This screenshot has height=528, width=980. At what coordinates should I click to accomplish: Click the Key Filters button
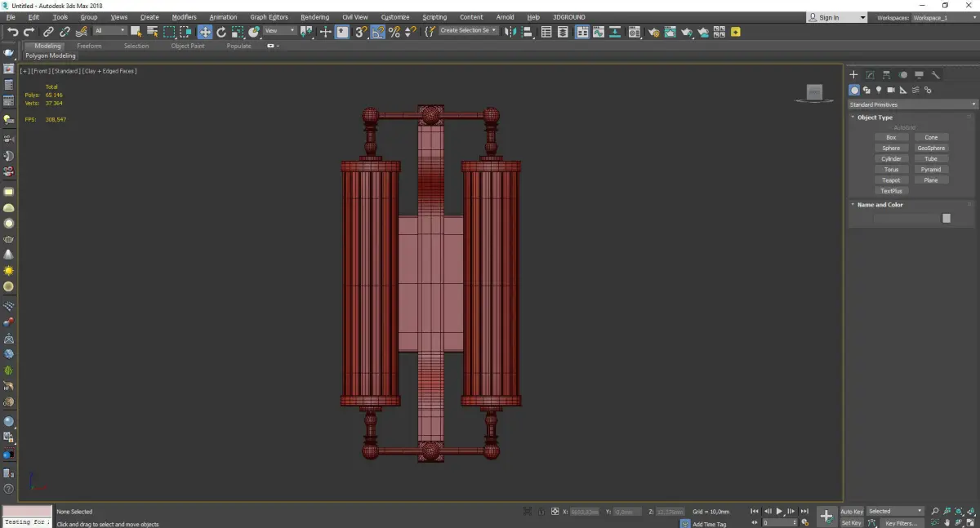[901, 523]
